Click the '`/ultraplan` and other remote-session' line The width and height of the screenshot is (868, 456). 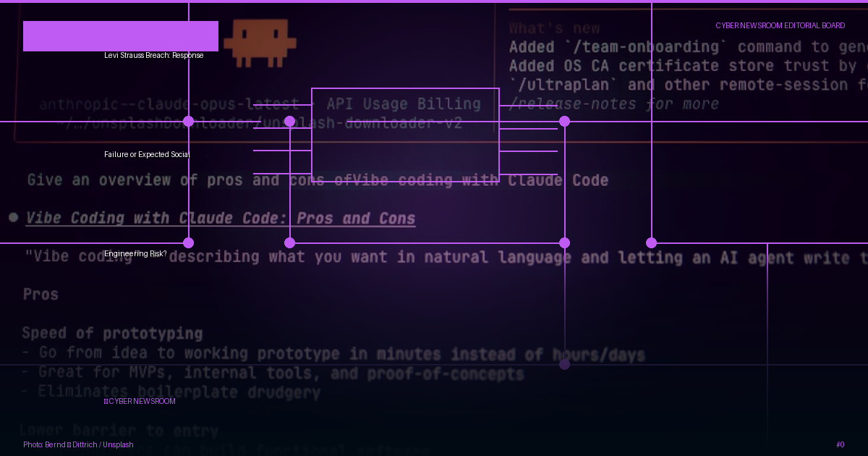689,85
